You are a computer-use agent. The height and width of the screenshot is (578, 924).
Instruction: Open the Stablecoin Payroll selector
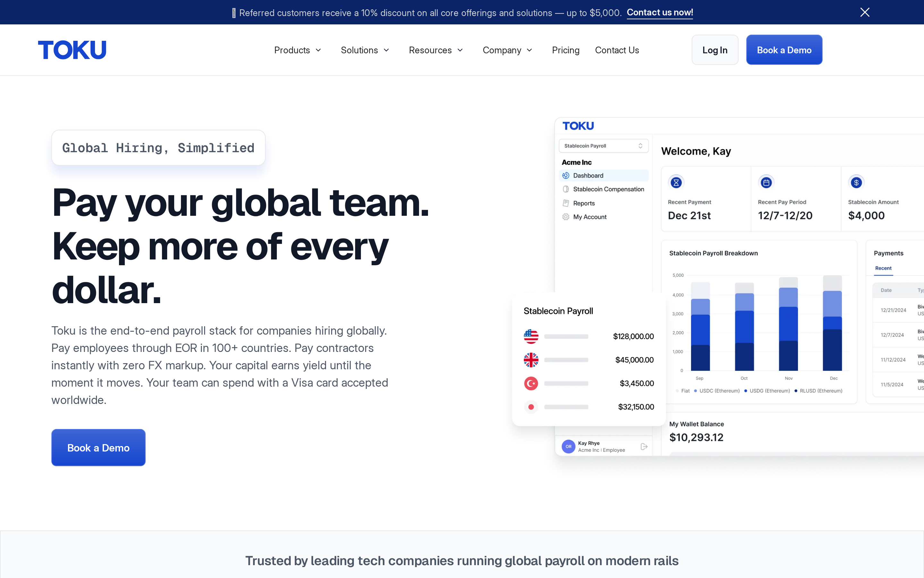(x=604, y=146)
